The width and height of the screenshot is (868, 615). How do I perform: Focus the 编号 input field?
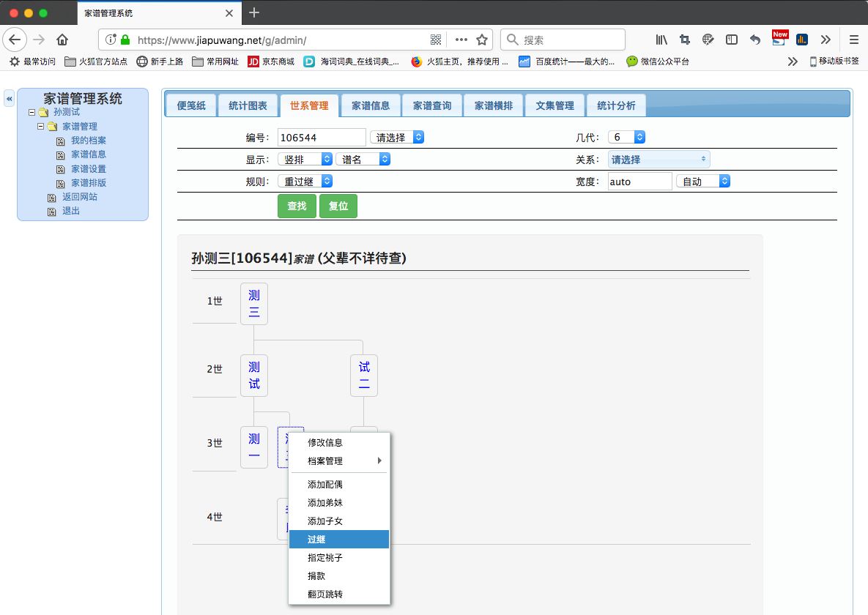(321, 138)
